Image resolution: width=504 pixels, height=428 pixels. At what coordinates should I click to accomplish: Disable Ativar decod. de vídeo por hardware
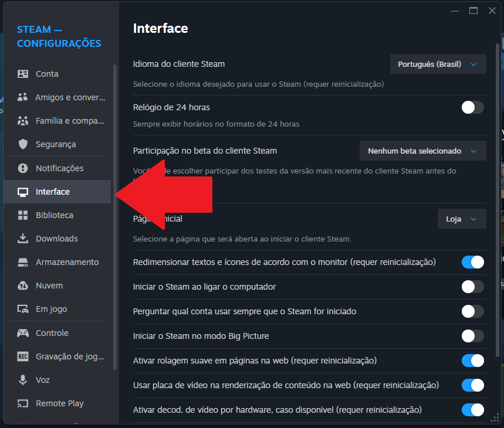(x=472, y=410)
